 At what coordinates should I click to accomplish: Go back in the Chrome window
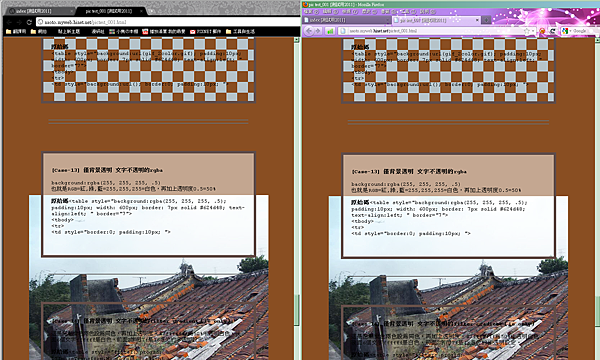9,22
